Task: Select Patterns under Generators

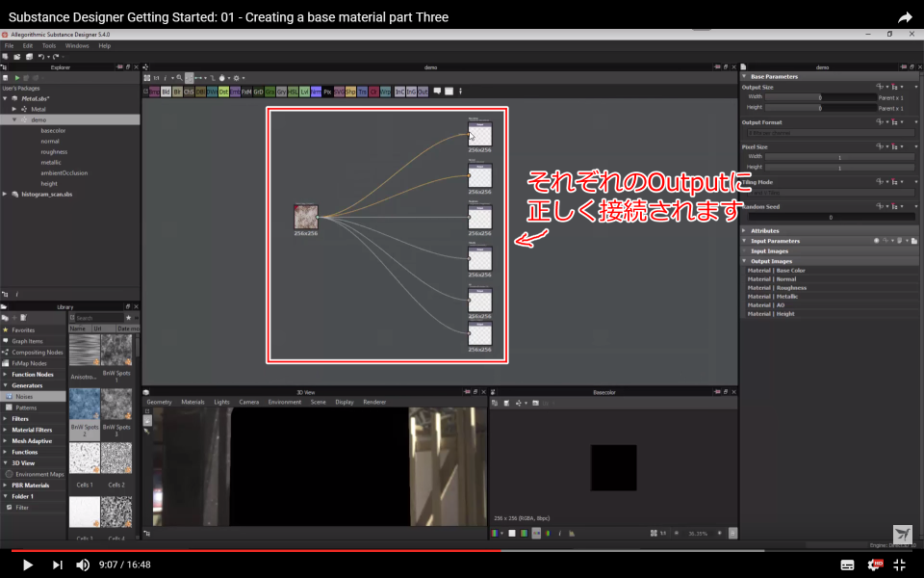Action: tap(26, 407)
